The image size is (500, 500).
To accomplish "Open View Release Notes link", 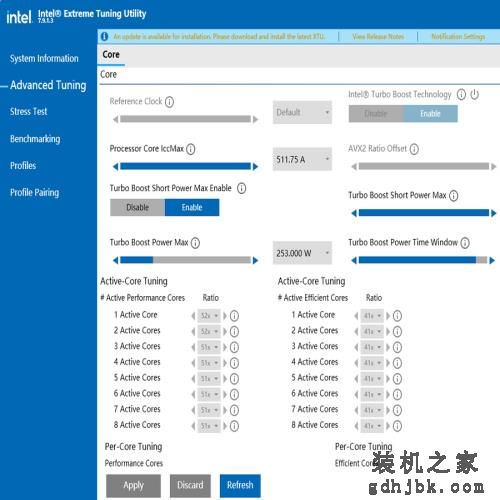I will click(378, 36).
